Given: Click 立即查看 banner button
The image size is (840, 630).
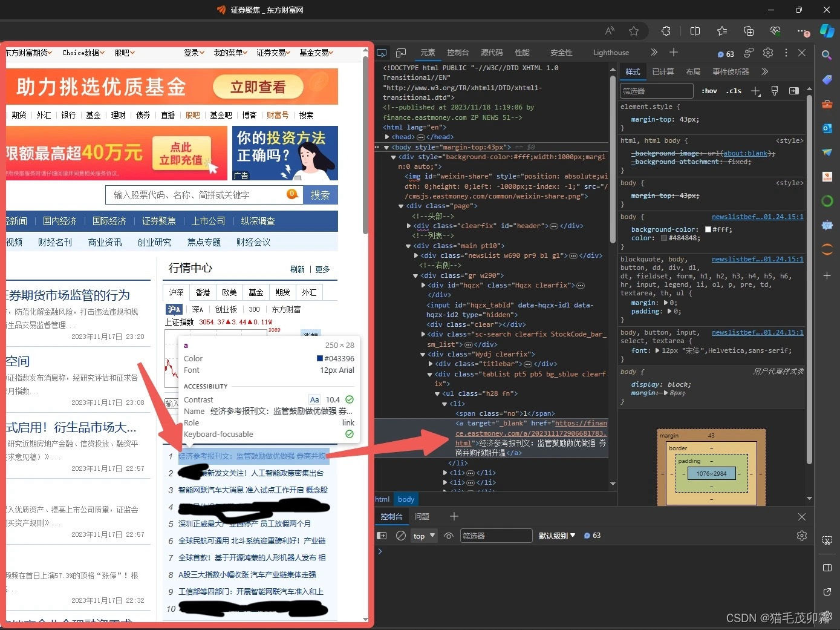Looking at the screenshot, I should click(258, 87).
